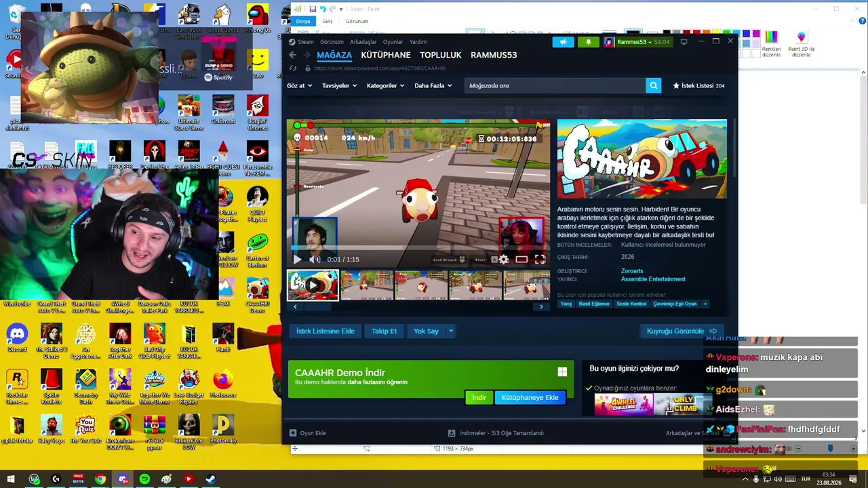Screen dimensions: 868x488
Task: Expand the Daha Fazla dropdown
Action: click(x=433, y=86)
